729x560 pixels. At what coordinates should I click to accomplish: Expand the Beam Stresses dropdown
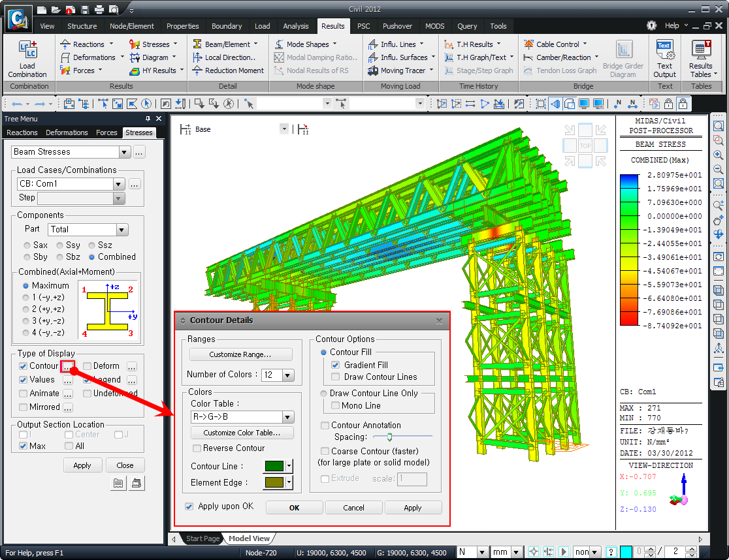pos(123,152)
